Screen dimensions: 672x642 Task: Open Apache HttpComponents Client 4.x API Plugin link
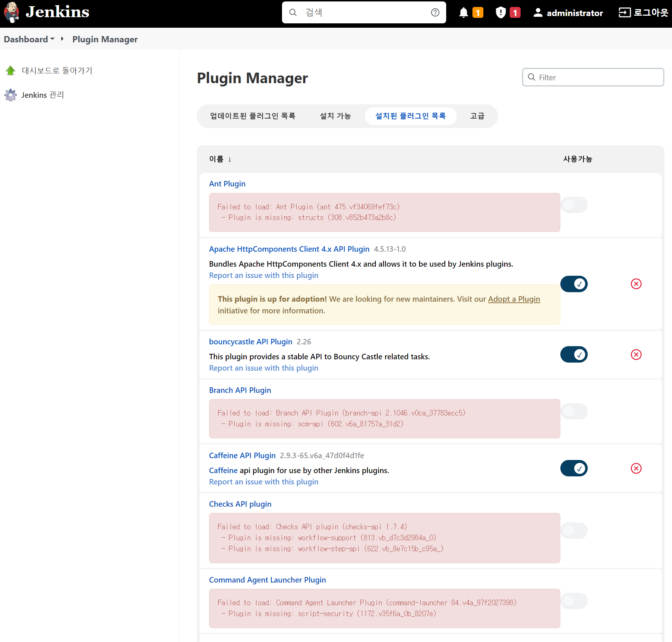[x=289, y=249]
